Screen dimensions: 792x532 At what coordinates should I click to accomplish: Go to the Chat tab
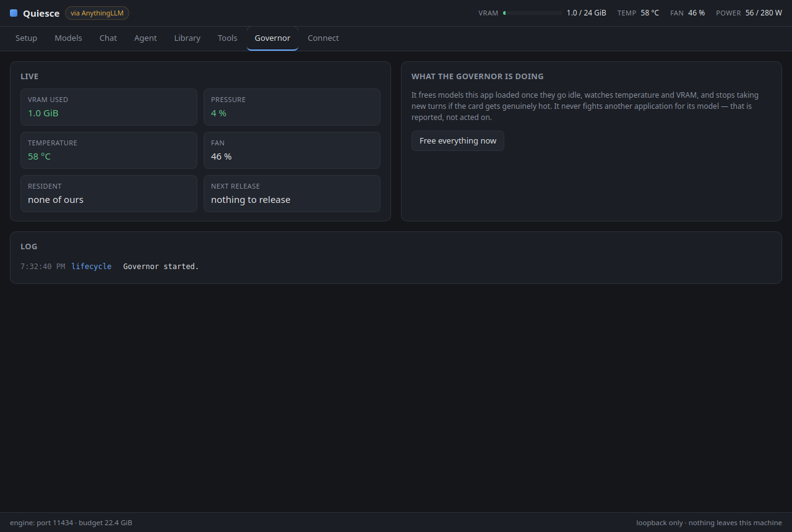[108, 38]
